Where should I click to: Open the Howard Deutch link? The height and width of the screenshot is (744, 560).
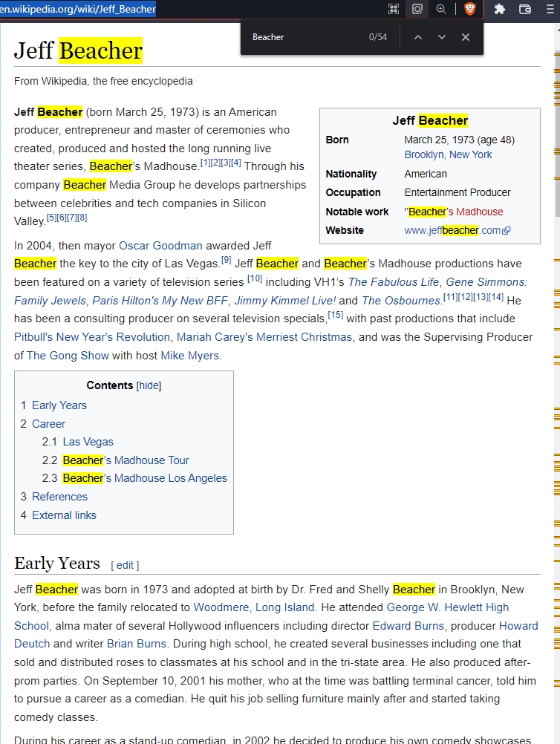[518, 626]
